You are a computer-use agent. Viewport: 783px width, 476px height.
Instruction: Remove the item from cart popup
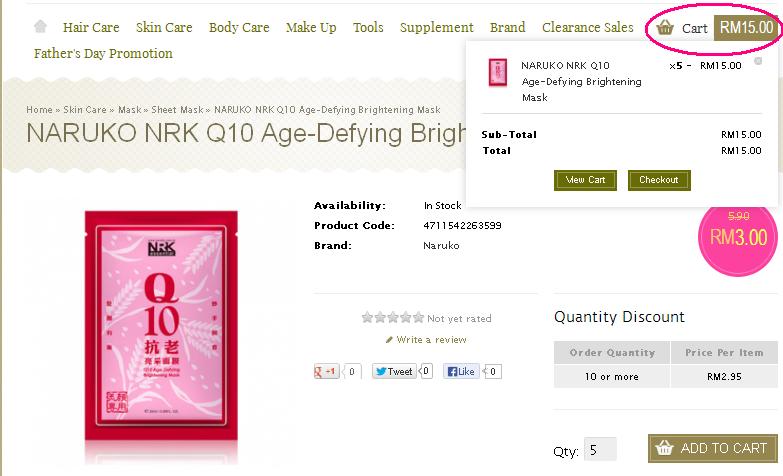click(x=758, y=61)
